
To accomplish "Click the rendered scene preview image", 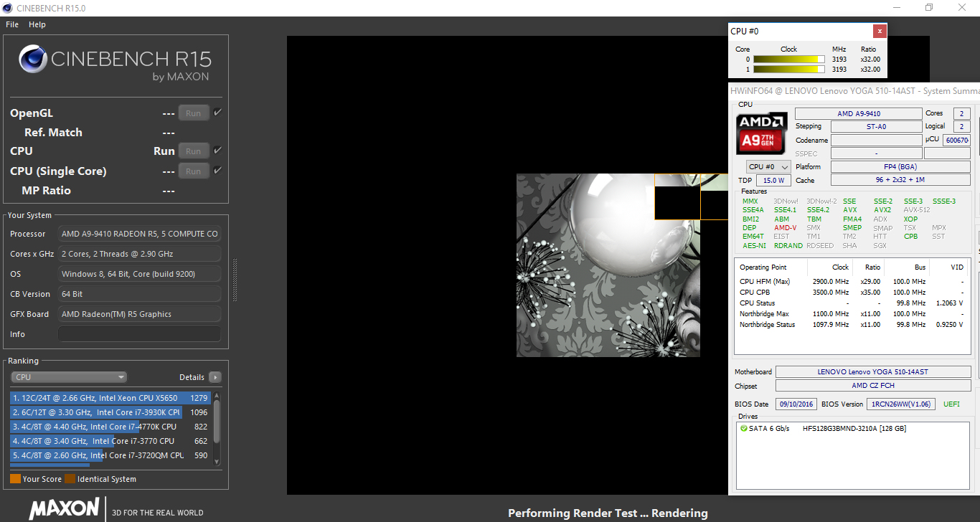I will tap(608, 265).
